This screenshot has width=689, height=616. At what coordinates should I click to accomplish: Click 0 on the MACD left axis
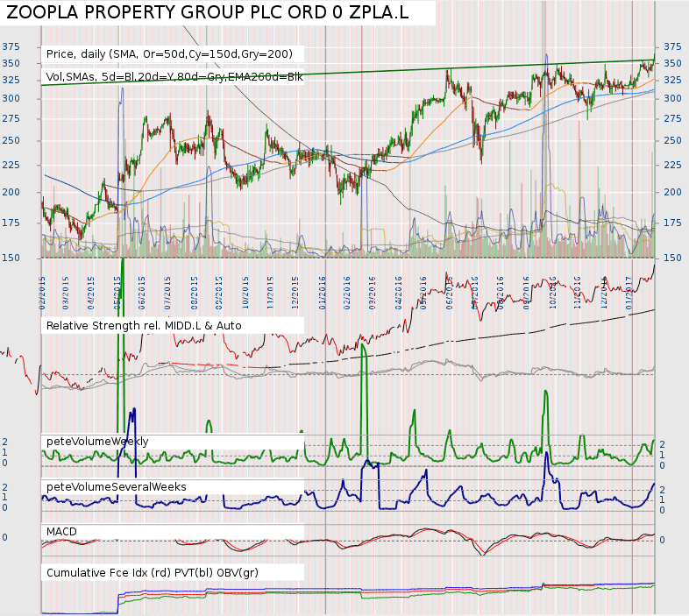[5, 537]
